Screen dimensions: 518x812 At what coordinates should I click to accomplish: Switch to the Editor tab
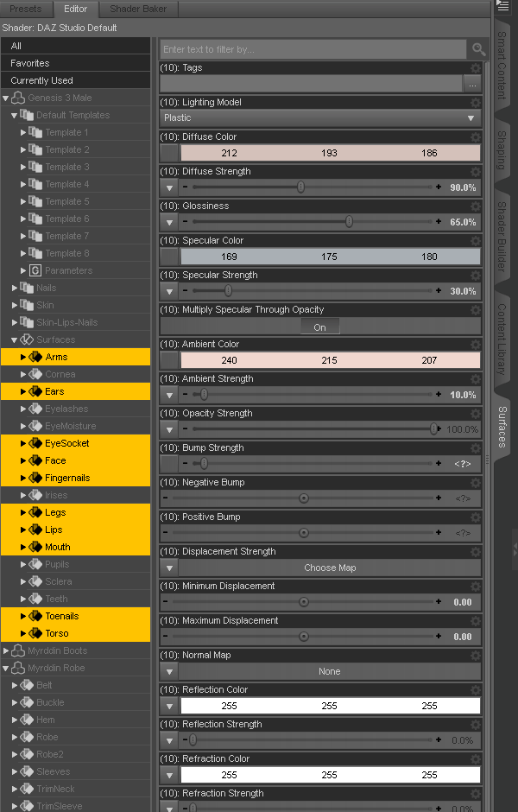point(76,9)
